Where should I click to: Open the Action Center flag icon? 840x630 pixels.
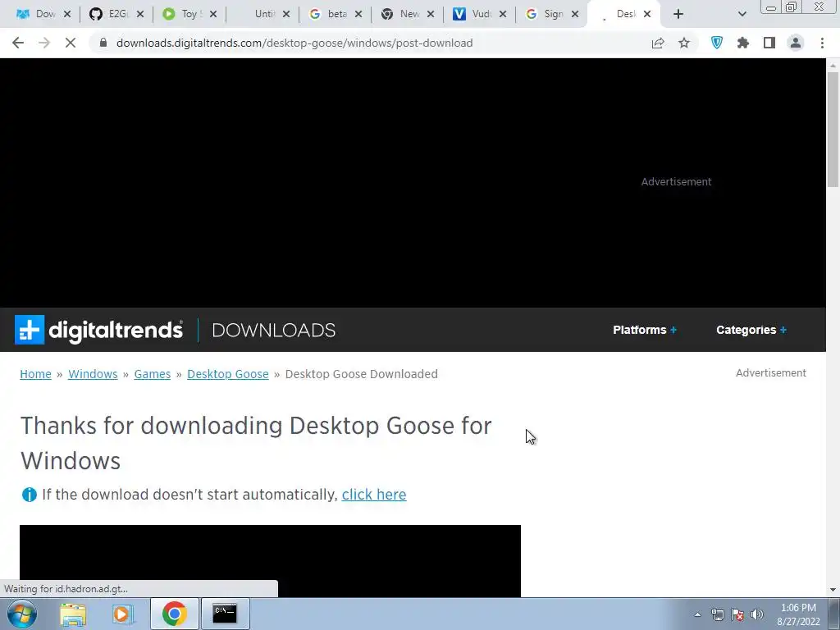737,614
